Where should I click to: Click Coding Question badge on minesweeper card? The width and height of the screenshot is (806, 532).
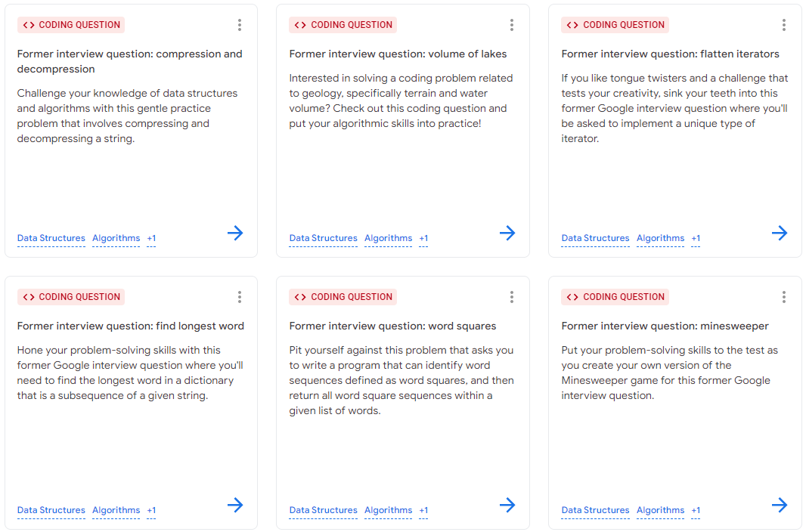click(615, 297)
